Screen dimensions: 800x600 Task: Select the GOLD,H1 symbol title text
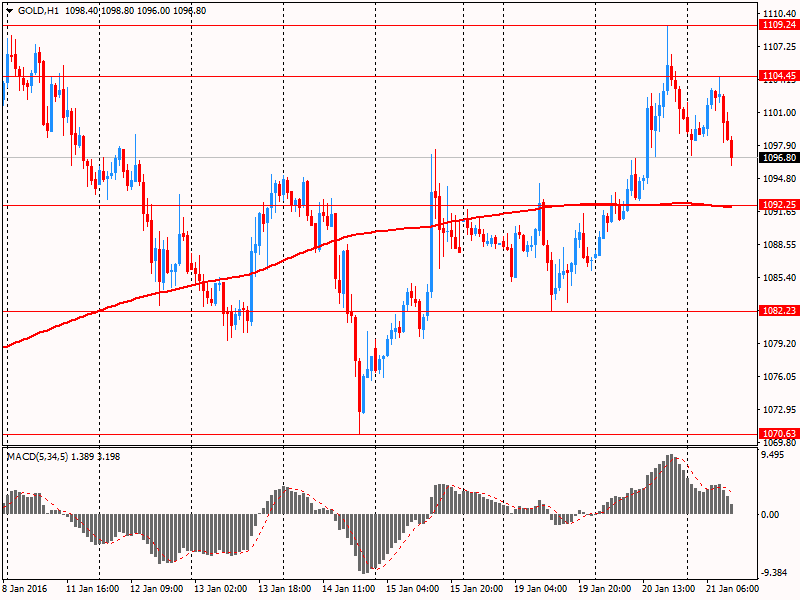click(38, 11)
